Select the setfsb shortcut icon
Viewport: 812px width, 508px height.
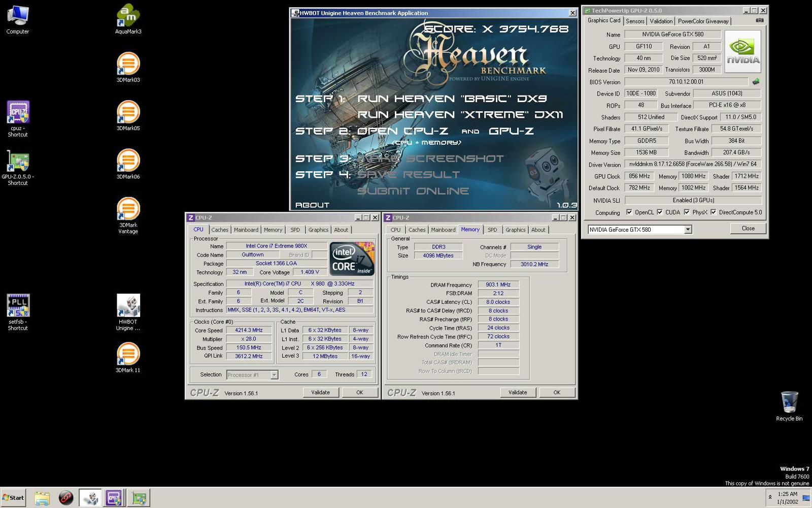point(18,312)
